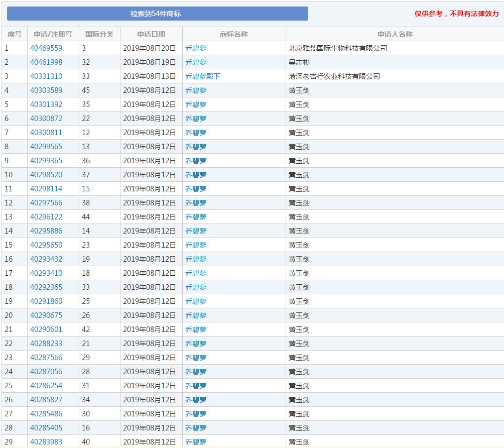Click the 申请/注册号 column header
Viewport: 504px width, 448px height.
53,34
